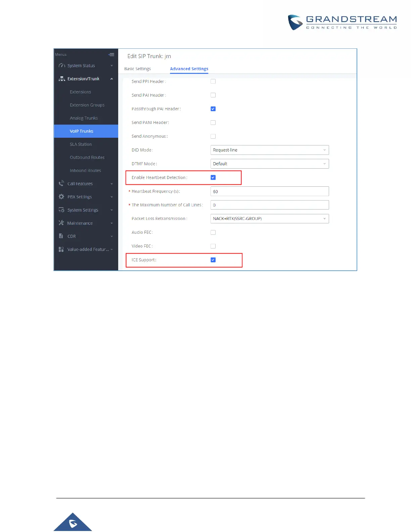This screenshot has width=411, height=532.
Task: Enable Video FEC checkbox
Action: (x=213, y=246)
